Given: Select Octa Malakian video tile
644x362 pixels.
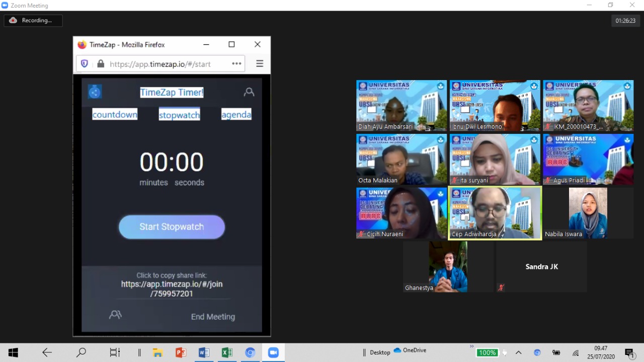Looking at the screenshot, I should 401,159.
